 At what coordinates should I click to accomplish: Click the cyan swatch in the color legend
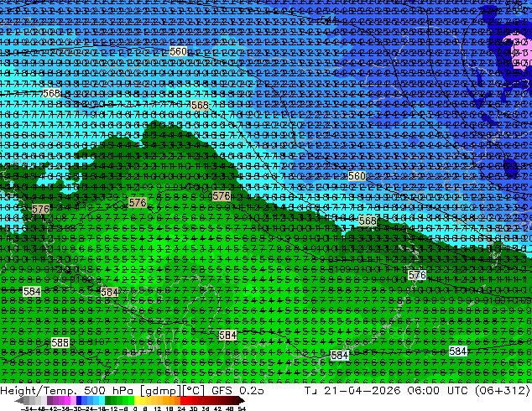tap(102, 401)
